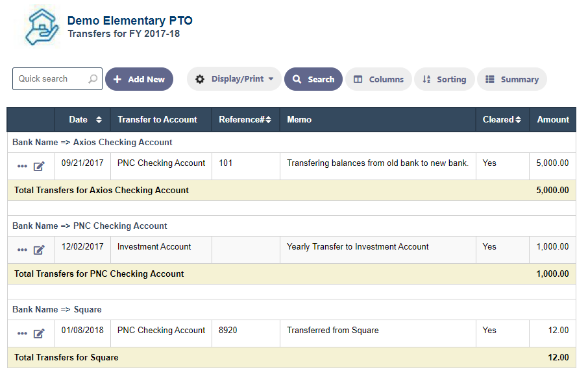Sort by the Cleared column header
Viewport: 588px width, 374px height.
(x=502, y=119)
